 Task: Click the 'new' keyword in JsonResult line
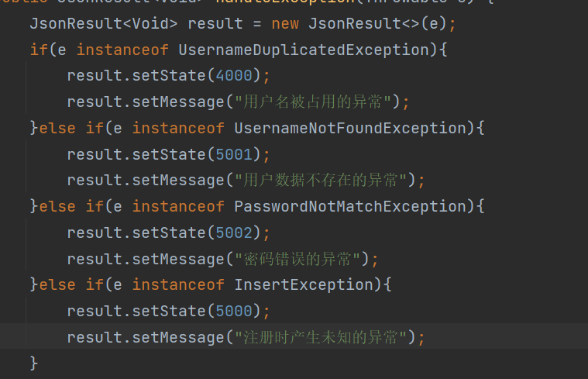285,24
